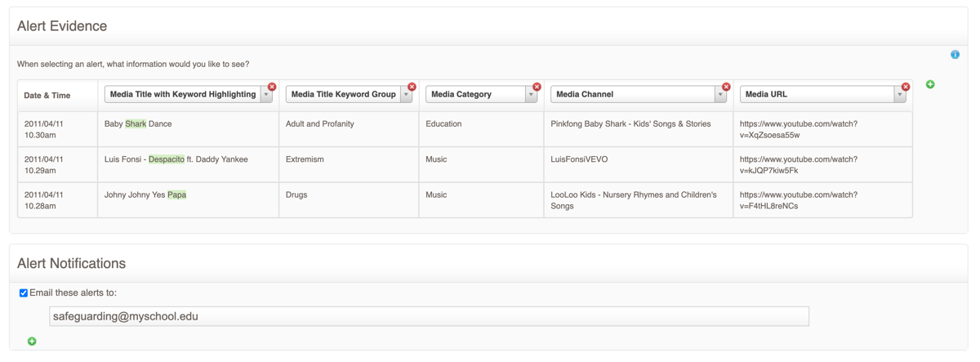This screenshot has height=362, width=980.
Task: Select the Date & Time column header
Action: point(58,96)
